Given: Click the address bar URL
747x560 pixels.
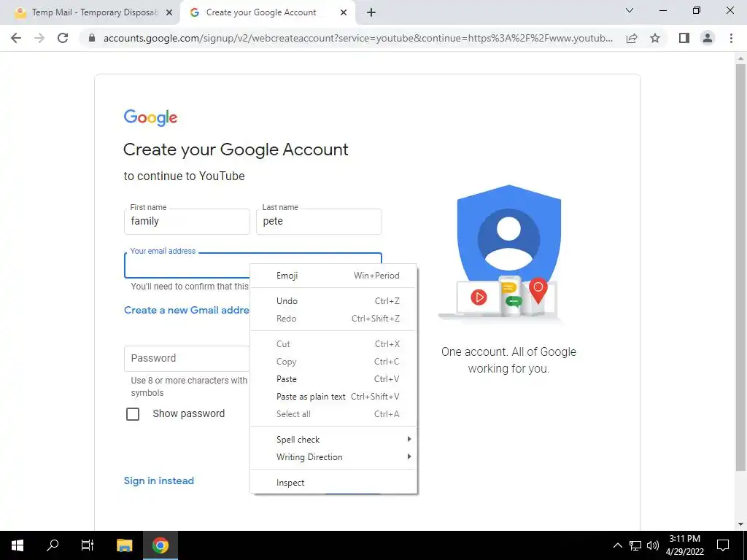Looking at the screenshot, I should coord(357,38).
